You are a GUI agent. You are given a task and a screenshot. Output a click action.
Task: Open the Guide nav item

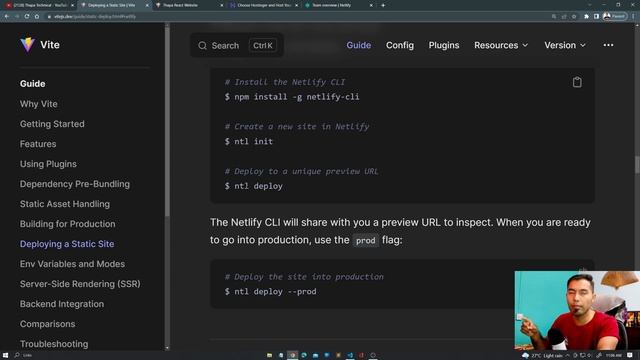click(x=359, y=45)
